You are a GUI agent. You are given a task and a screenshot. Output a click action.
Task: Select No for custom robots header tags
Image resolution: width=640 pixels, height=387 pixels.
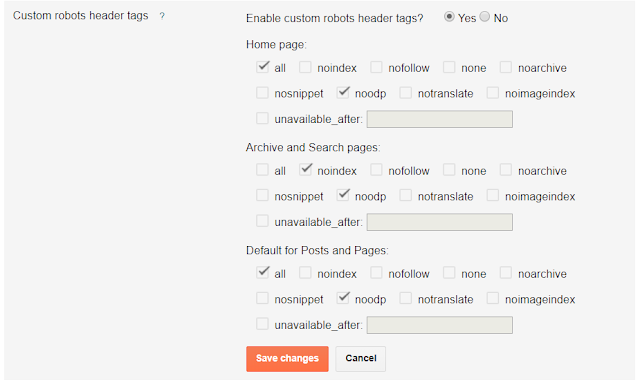[484, 17]
